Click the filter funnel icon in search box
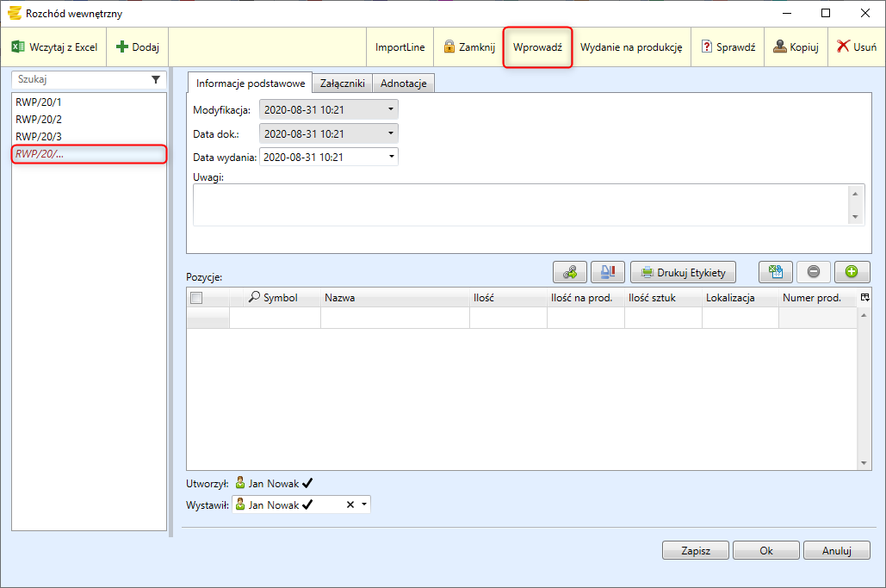The width and height of the screenshot is (886, 588). tap(156, 79)
